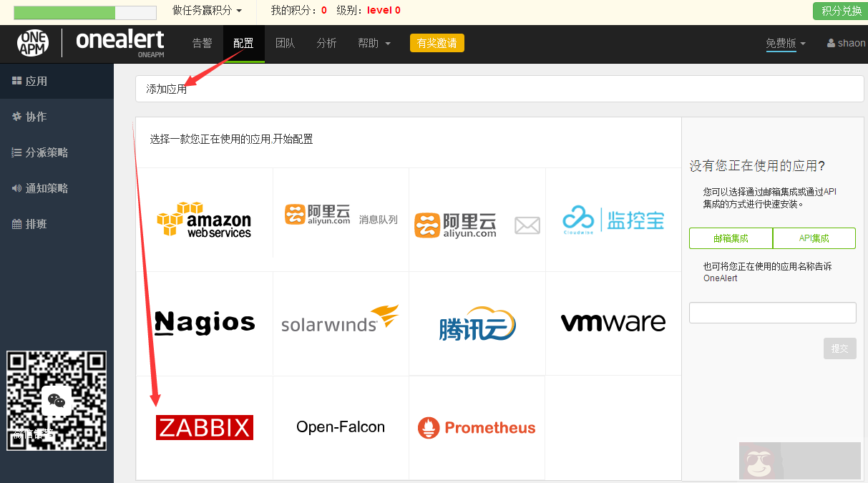
Task: Select the ZABBIX application integration
Action: pos(204,427)
